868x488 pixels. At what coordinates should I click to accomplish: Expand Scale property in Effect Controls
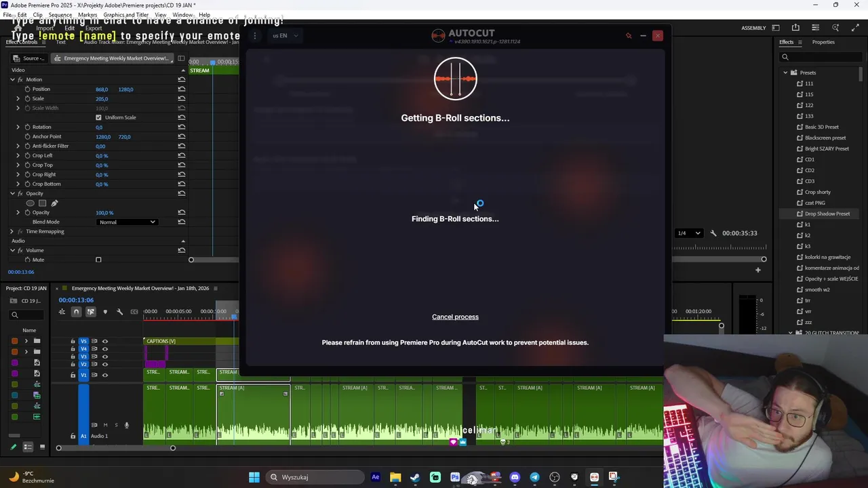click(18, 98)
